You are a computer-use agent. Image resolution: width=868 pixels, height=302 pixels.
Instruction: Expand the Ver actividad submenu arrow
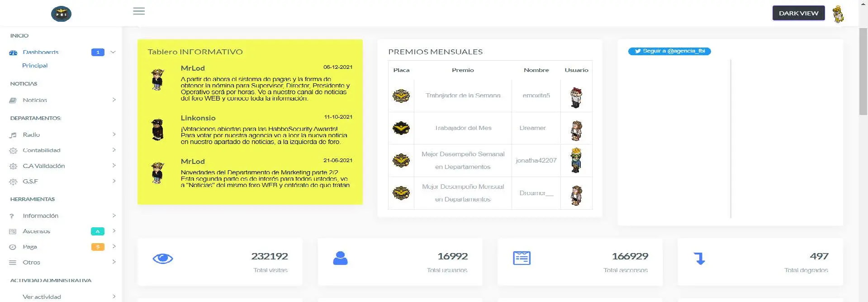pos(114,297)
